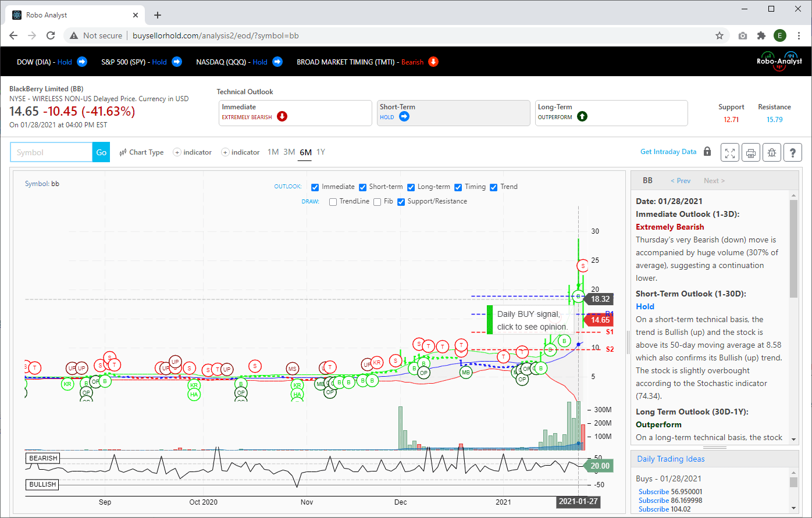
Task: Click the blue arrow beside DOW (DIA) Hold
Action: click(x=82, y=62)
